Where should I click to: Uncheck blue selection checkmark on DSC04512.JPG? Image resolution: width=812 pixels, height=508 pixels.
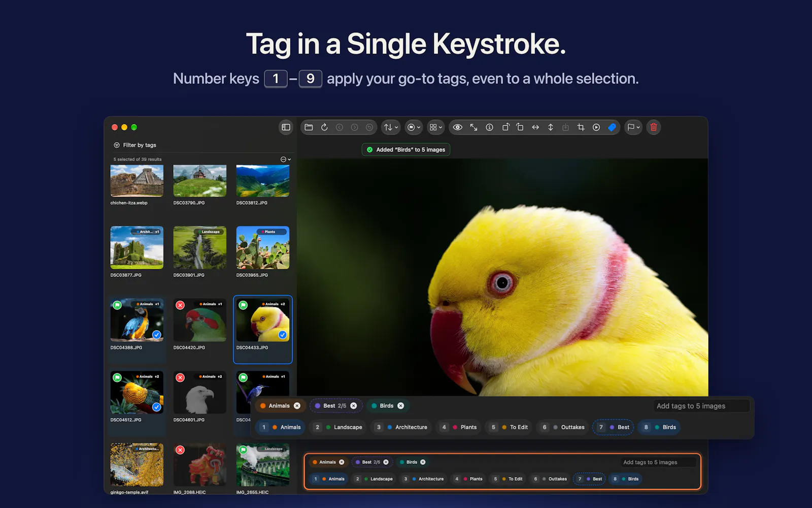[157, 407]
